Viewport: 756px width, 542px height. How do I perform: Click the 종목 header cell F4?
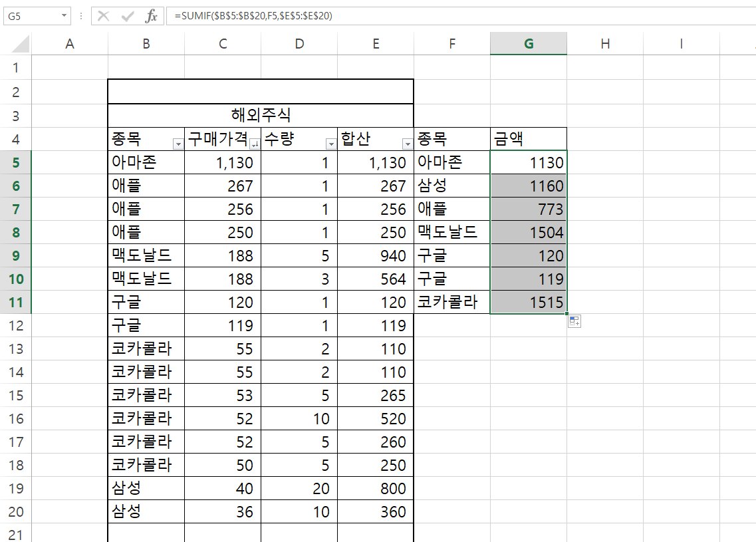[452, 139]
